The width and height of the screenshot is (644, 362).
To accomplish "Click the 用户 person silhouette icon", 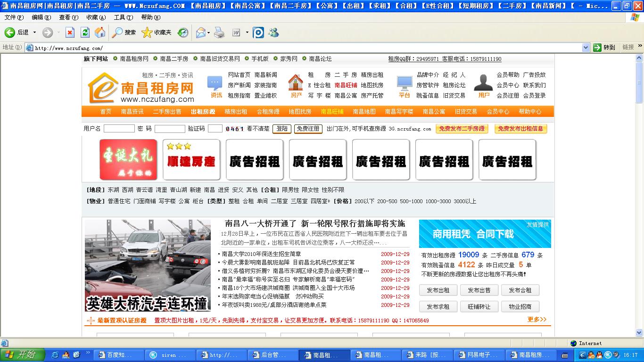I will (x=483, y=83).
